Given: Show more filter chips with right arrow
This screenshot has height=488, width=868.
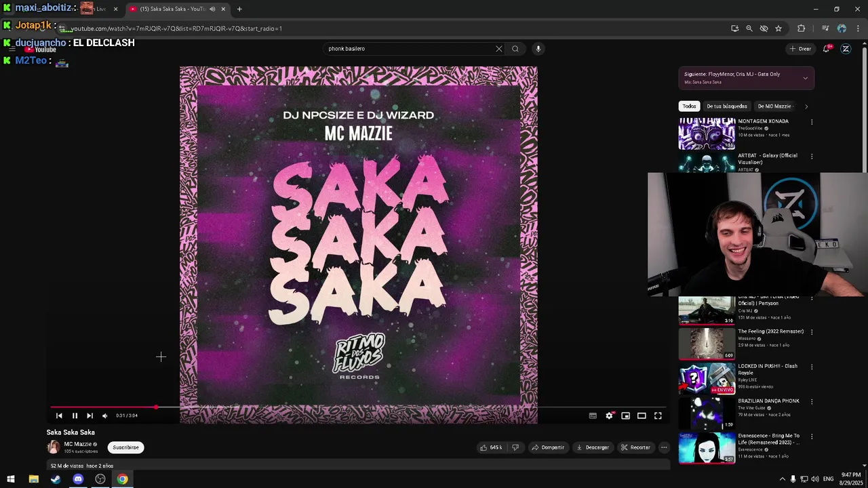Looking at the screenshot, I should [x=806, y=106].
